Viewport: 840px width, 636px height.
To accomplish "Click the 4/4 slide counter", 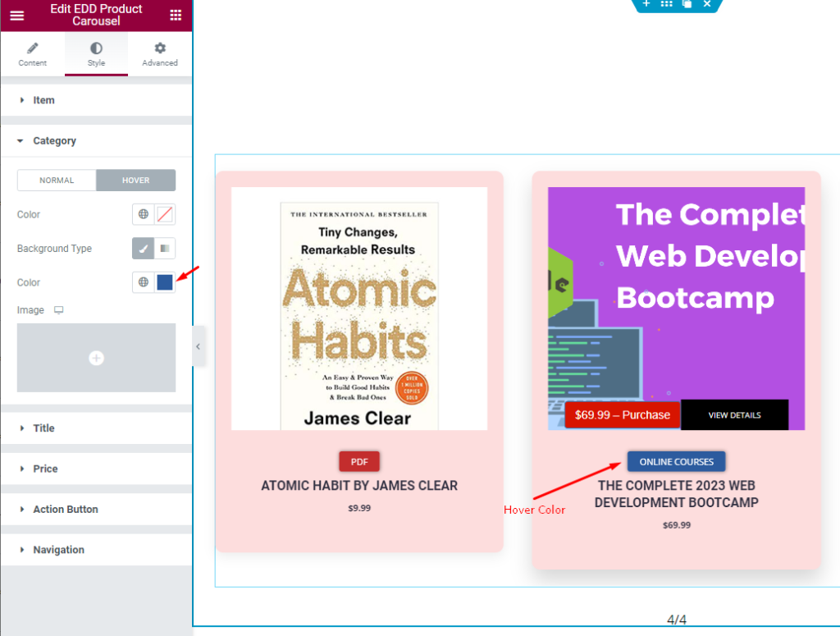I will coord(677,620).
